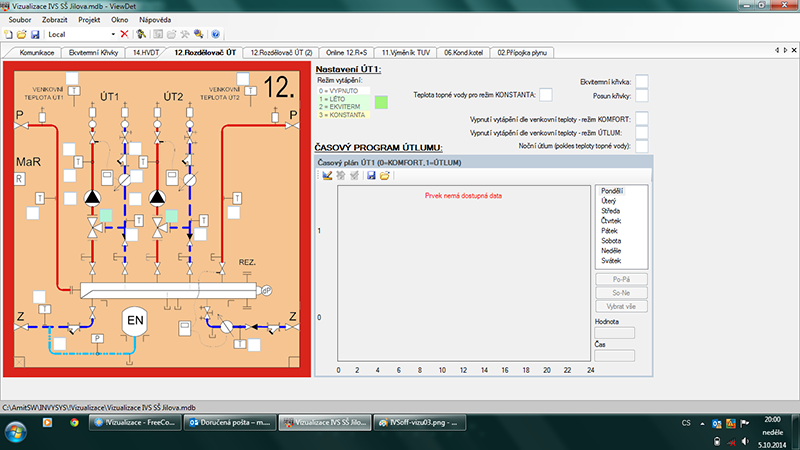800x450 pixels.
Task: Switch to 06.Kond.kotel tab
Action: click(463, 53)
